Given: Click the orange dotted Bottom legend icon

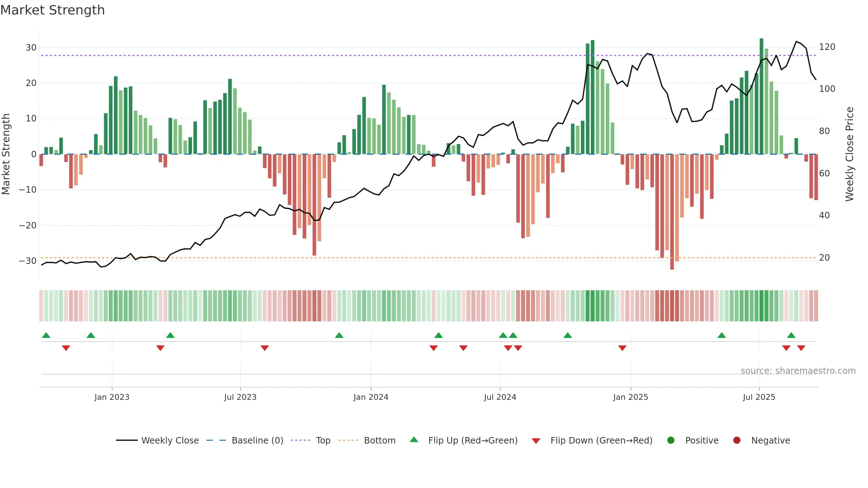Looking at the screenshot, I should 349,440.
